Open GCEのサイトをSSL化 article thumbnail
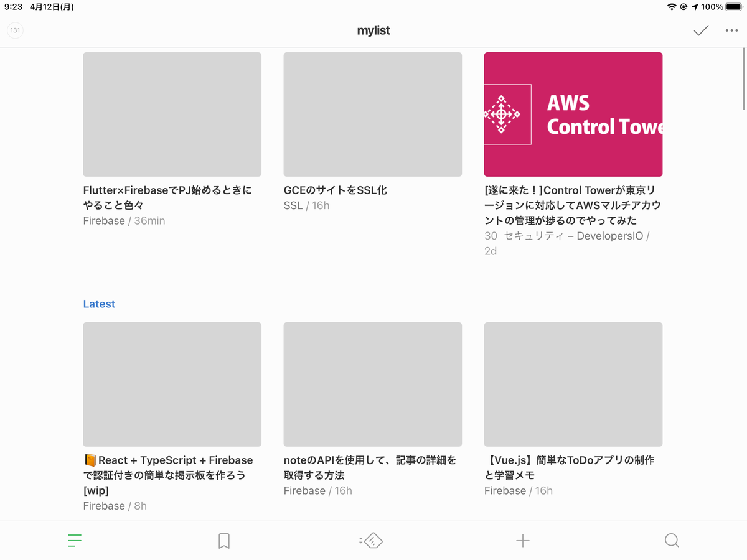Screen dimensions: 747x560 click(x=372, y=114)
